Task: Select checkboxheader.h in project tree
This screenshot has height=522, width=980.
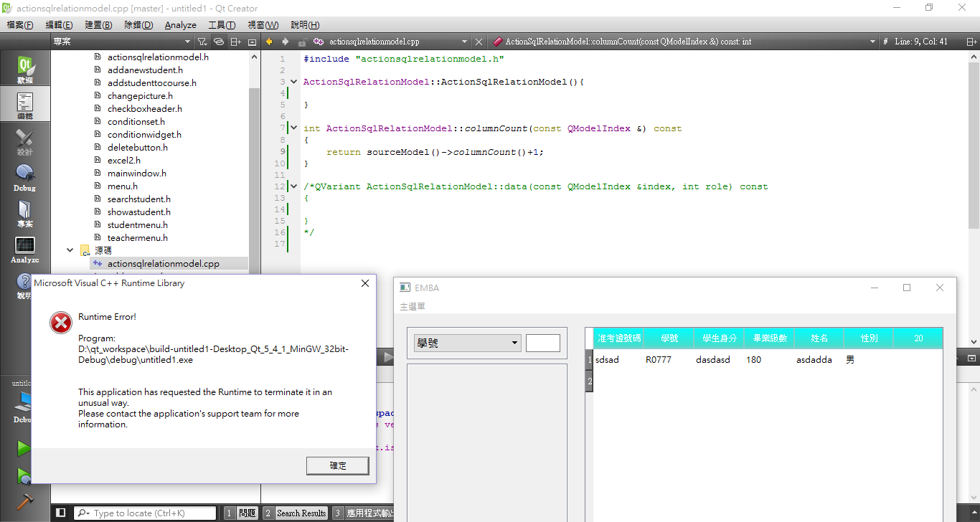Action: click(145, 109)
